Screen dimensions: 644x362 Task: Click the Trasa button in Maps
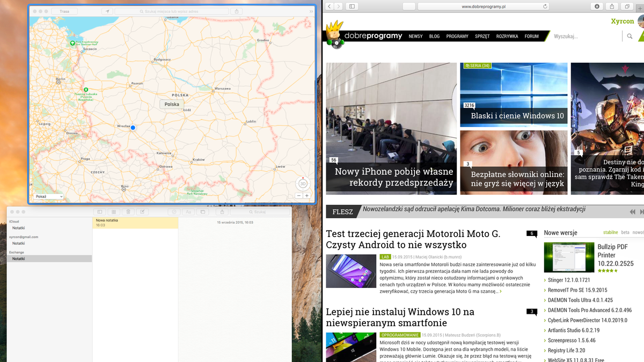[64, 11]
